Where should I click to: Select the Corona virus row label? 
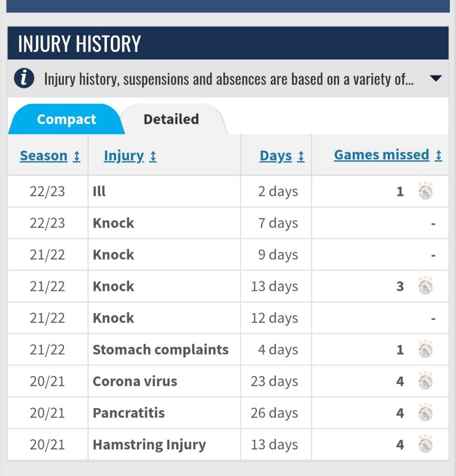135,381
